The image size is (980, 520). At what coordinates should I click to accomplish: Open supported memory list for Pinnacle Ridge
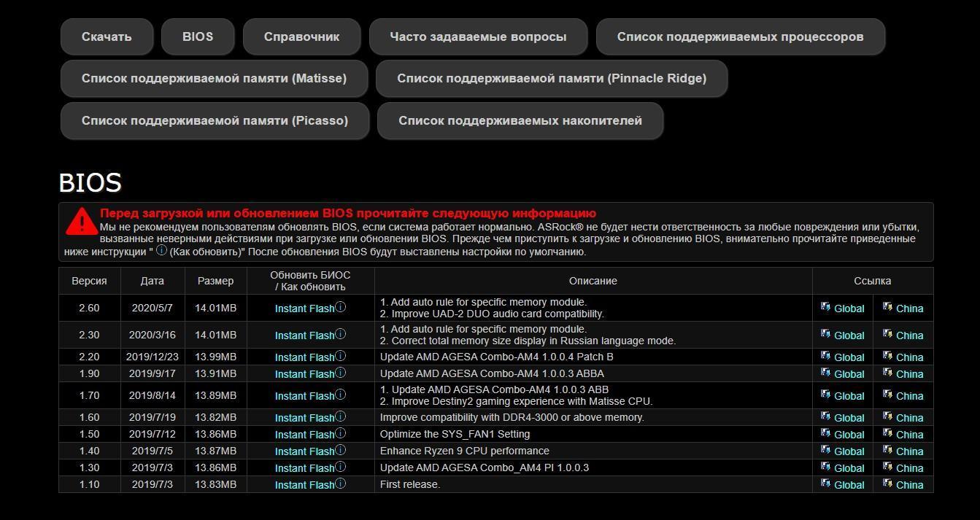[x=552, y=78]
